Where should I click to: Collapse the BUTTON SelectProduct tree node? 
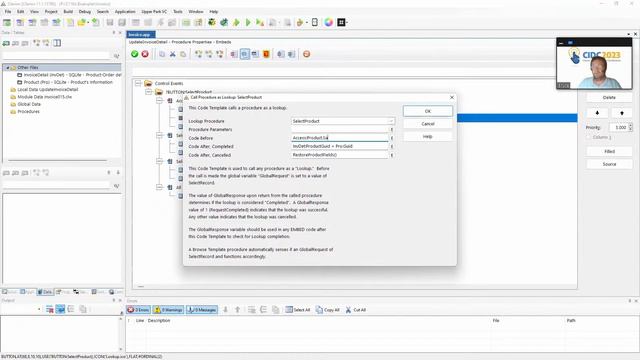tap(149, 92)
